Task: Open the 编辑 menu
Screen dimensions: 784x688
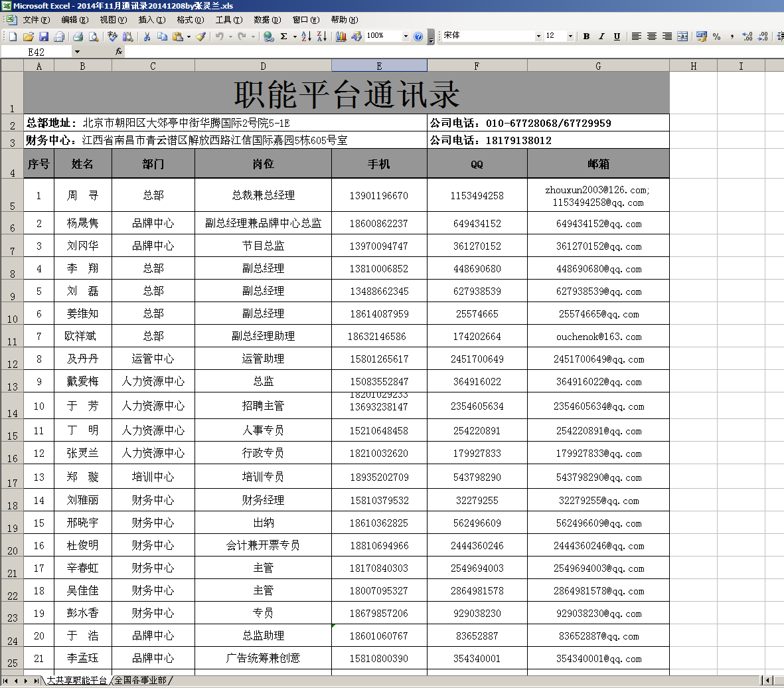Action: pyautogui.click(x=75, y=20)
